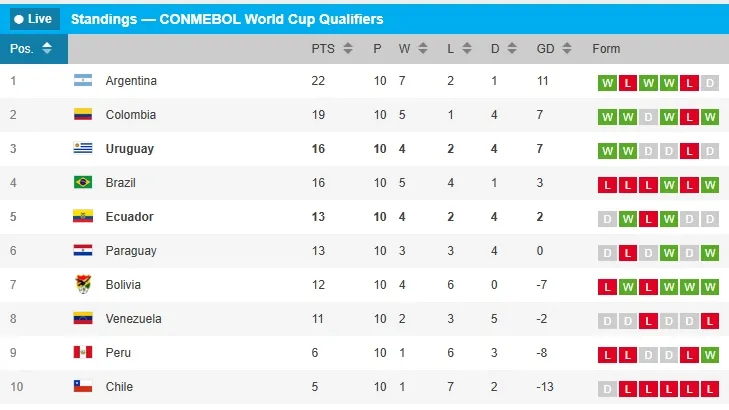Sort table by W wins column
Screen dimensions: 729x410
414,49
